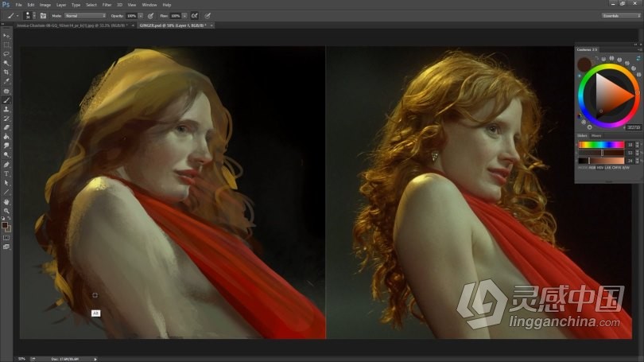Screen dimensions: 644x362
Task: Select the Pen tool
Action: pyautogui.click(x=6, y=165)
